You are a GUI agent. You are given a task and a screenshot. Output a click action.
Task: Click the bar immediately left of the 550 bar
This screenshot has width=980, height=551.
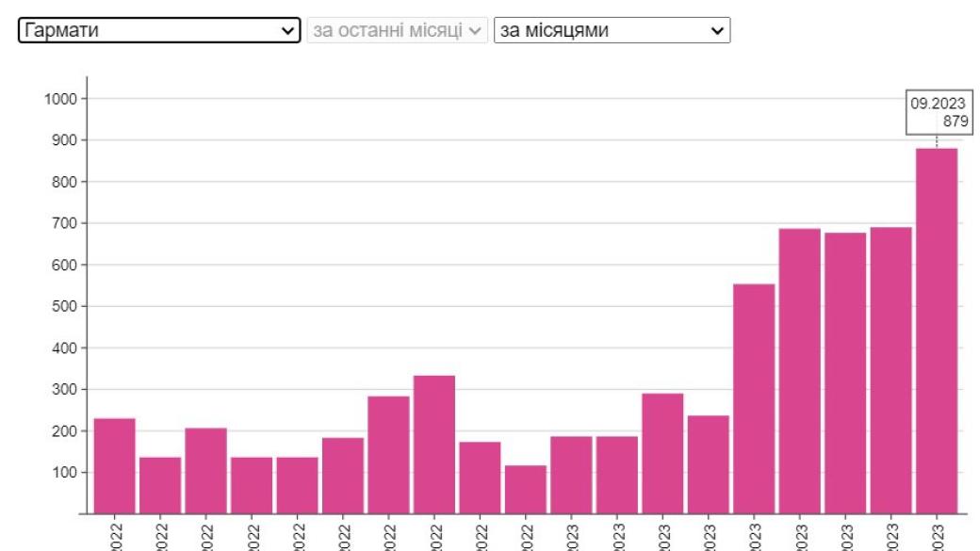coord(708,463)
